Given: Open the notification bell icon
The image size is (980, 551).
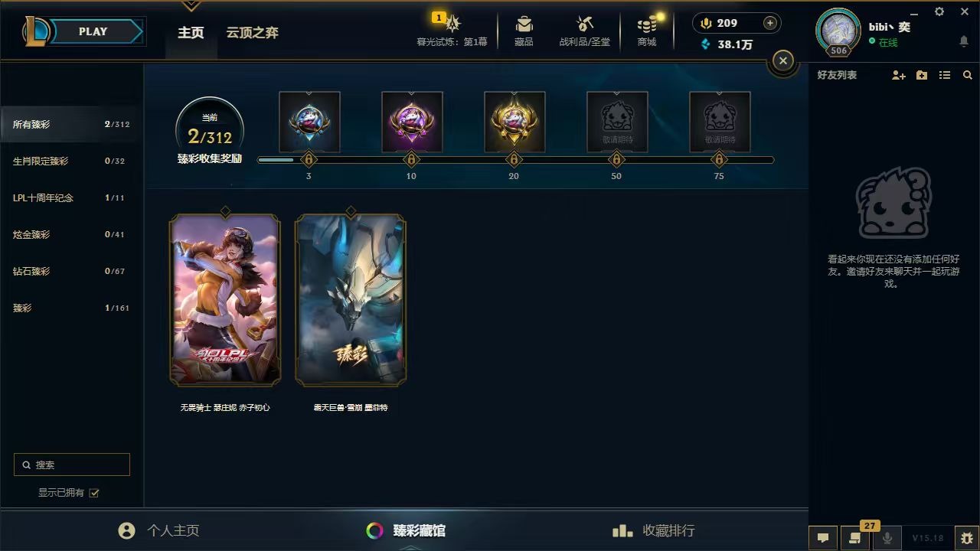Looking at the screenshot, I should [964, 42].
